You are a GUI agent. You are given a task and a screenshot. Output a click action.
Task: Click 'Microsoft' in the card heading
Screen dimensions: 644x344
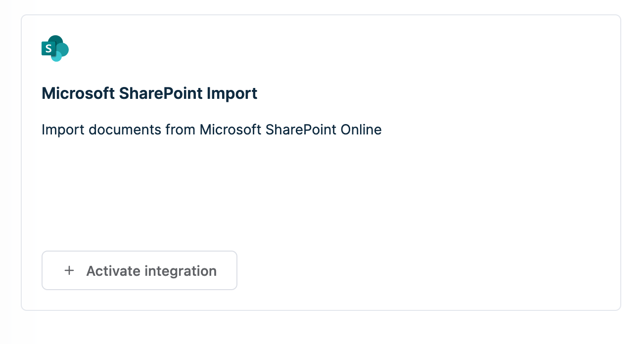(x=78, y=93)
